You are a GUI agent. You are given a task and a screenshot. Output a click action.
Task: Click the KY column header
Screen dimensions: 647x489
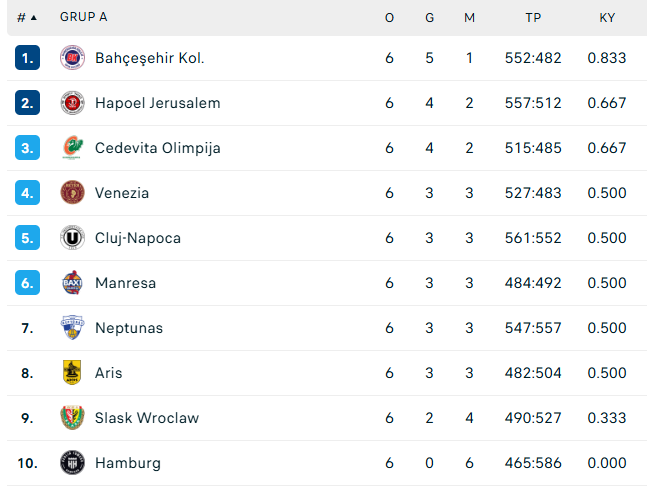click(607, 17)
